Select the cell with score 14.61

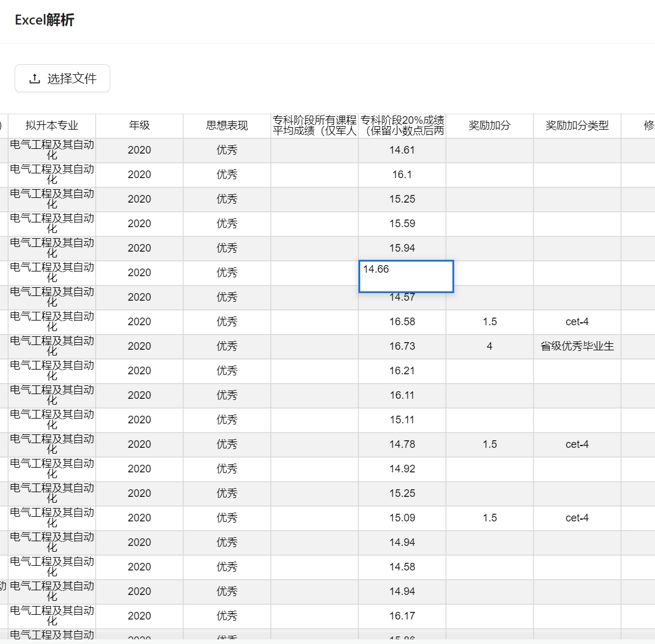click(x=402, y=150)
